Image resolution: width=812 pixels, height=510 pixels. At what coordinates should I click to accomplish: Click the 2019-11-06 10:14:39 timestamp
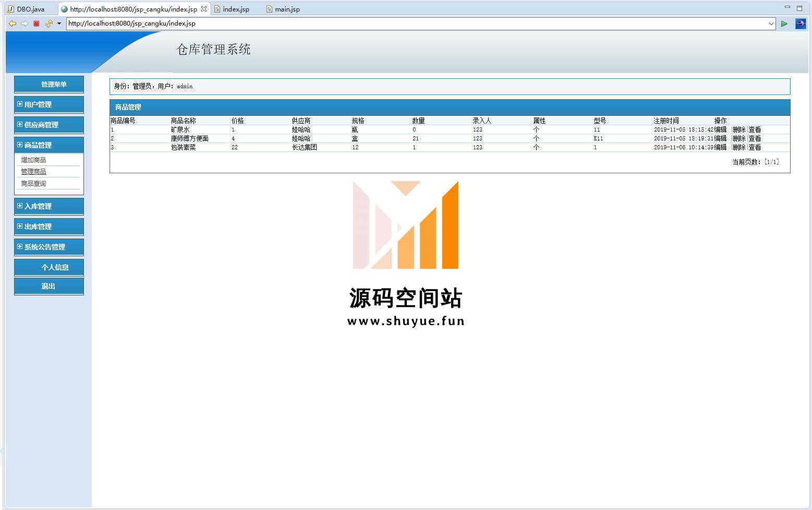684,147
